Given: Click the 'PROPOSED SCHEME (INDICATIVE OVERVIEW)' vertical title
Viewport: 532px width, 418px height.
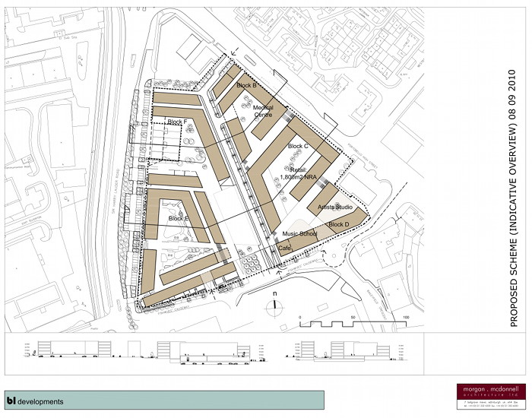Looking at the screenshot, I should (513, 225).
